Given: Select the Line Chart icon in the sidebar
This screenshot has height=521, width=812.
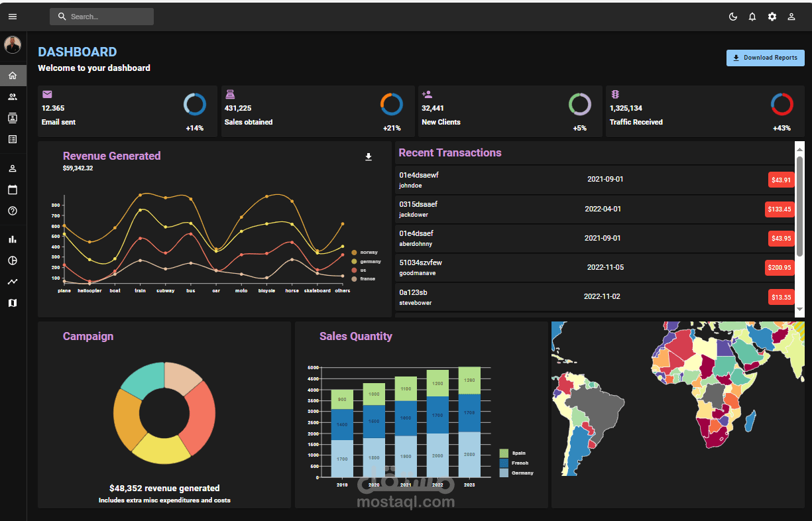Looking at the screenshot, I should pos(12,281).
